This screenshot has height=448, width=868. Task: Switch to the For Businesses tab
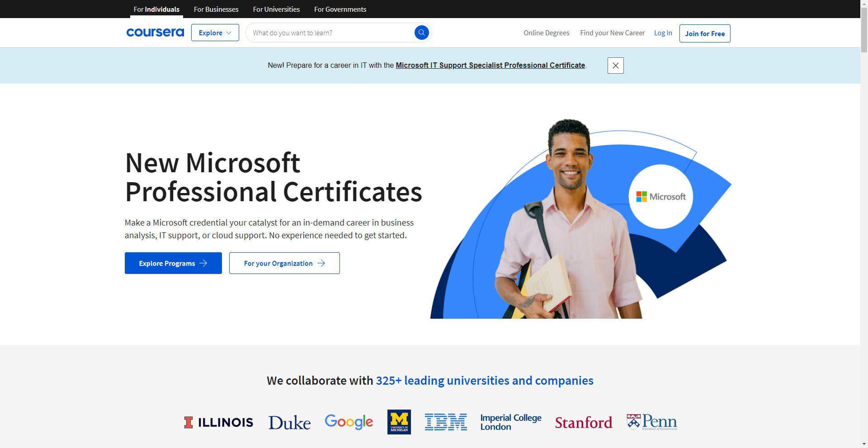pos(216,9)
